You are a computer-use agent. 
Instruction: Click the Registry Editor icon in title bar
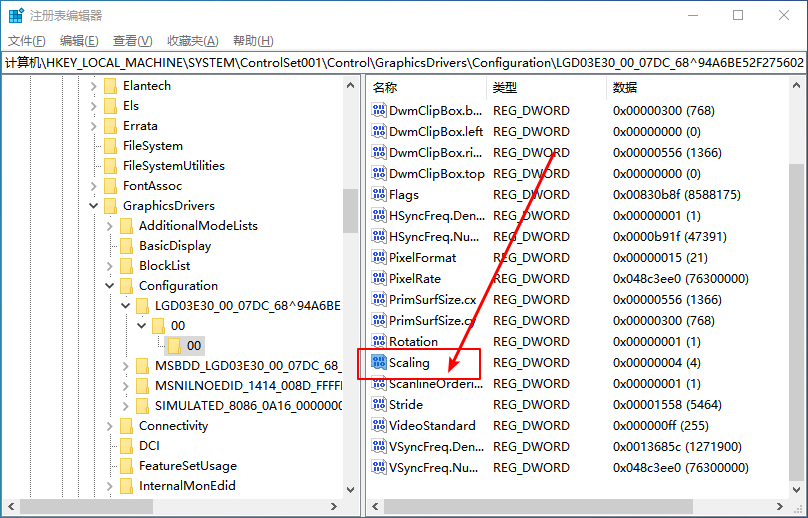point(16,15)
